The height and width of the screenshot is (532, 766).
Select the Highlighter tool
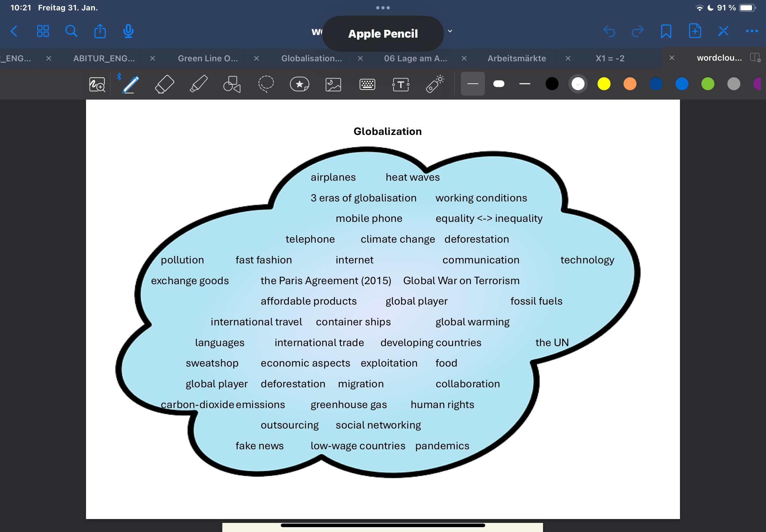point(198,84)
